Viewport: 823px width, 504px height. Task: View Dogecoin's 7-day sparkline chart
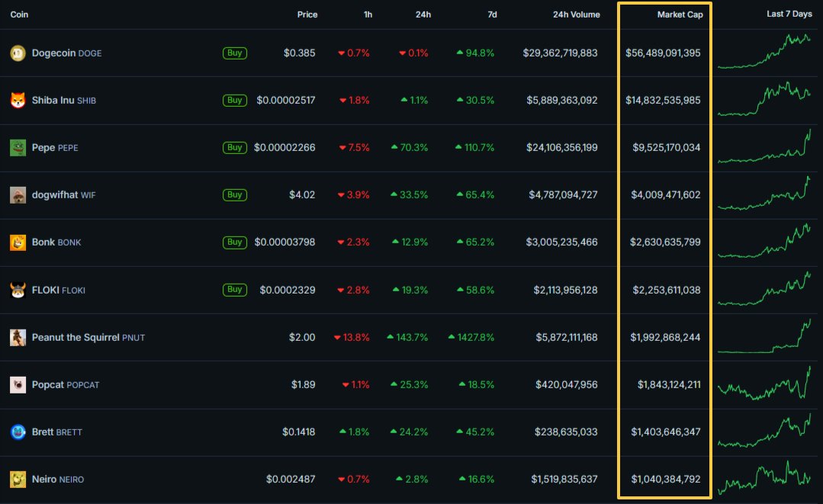pyautogui.click(x=764, y=52)
